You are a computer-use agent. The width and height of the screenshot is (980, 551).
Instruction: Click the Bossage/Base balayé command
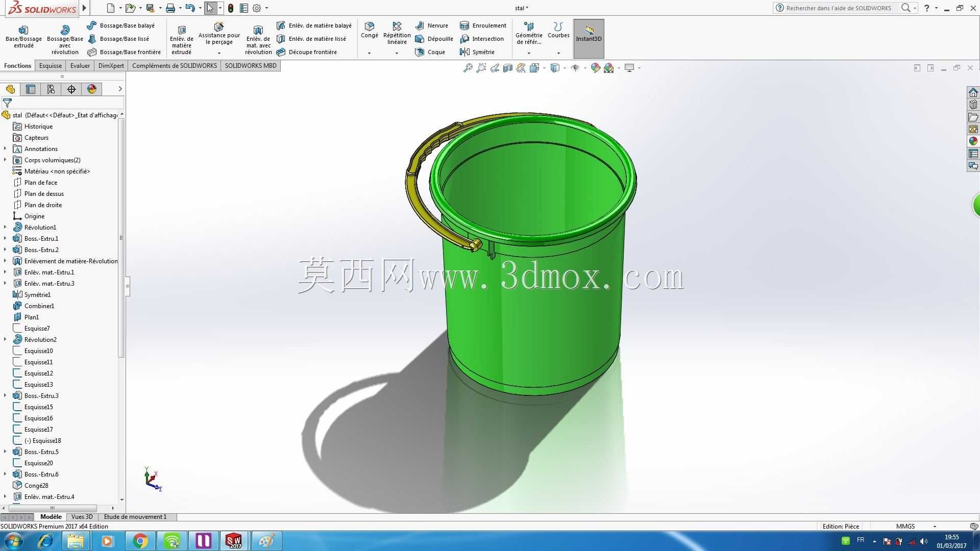pos(121,26)
